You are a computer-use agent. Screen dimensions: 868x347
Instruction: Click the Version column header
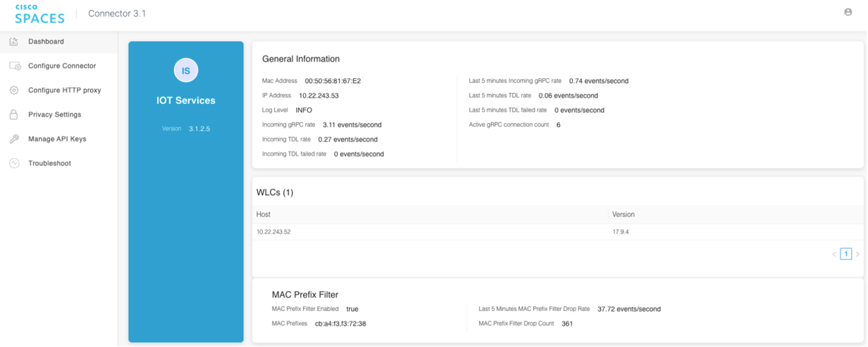point(623,215)
